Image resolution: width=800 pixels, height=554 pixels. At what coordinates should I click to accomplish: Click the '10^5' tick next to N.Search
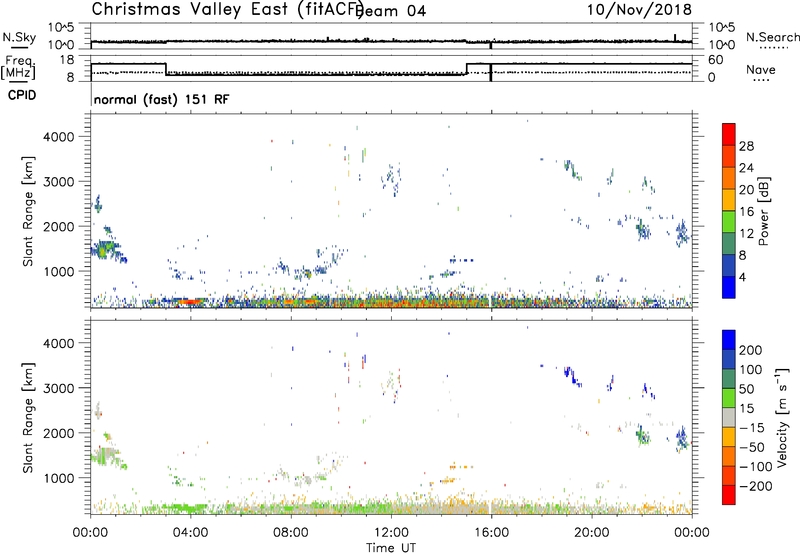722,27
